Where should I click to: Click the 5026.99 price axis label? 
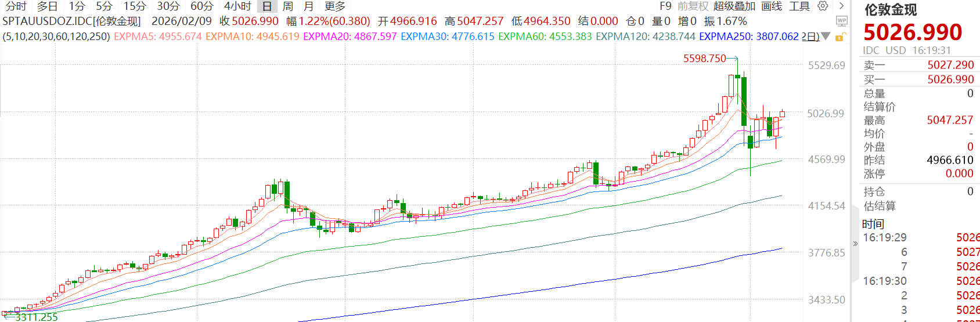click(826, 114)
